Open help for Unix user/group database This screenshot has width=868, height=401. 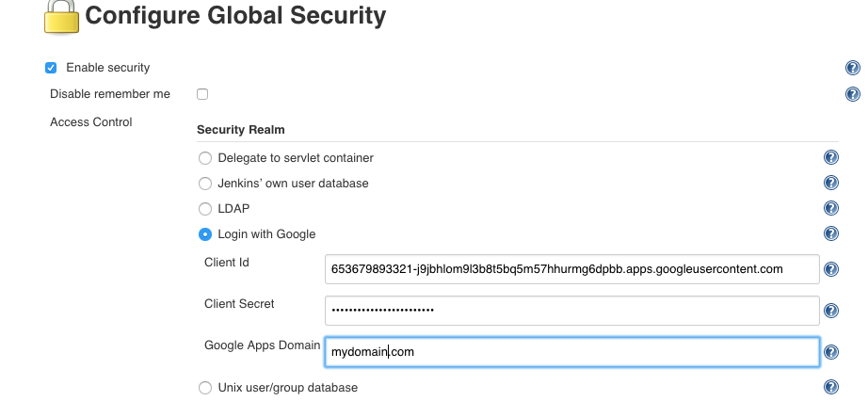pyautogui.click(x=831, y=387)
